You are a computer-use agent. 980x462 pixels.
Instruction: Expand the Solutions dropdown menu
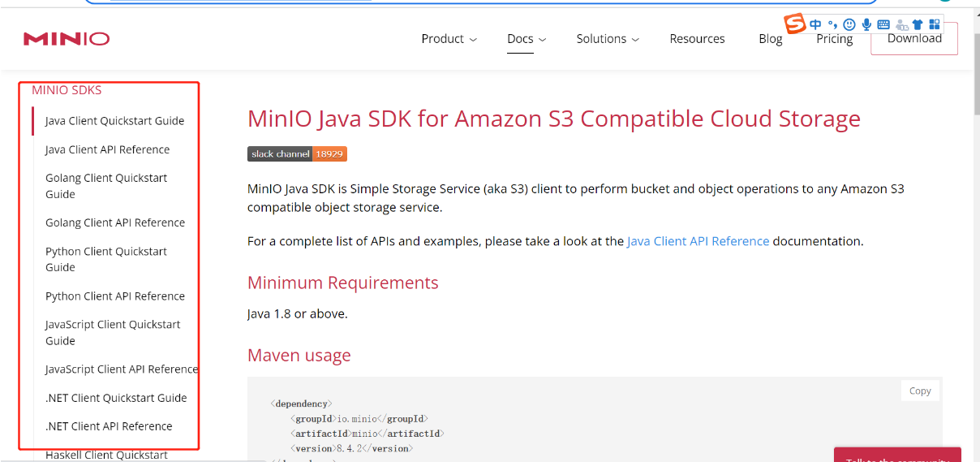[608, 39]
